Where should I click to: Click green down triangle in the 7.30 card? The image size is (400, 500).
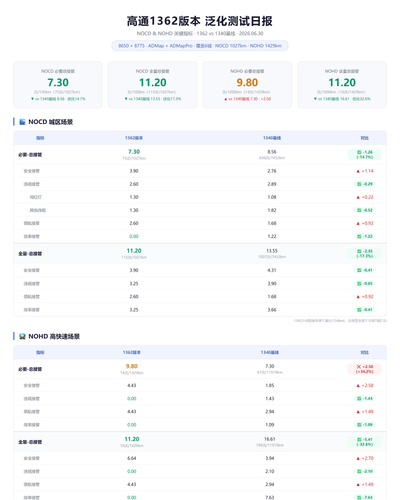tap(32, 99)
